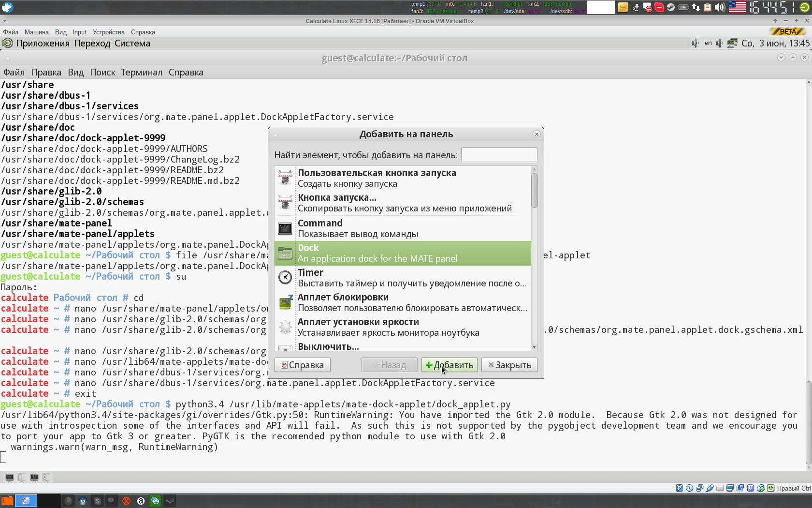Click the Timer clock icon

(x=285, y=277)
